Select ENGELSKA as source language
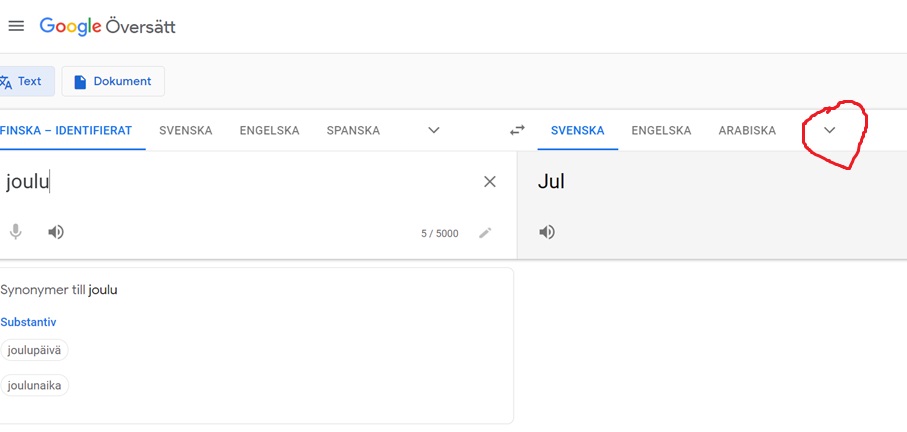Screen dimensions: 907x432 (270, 131)
